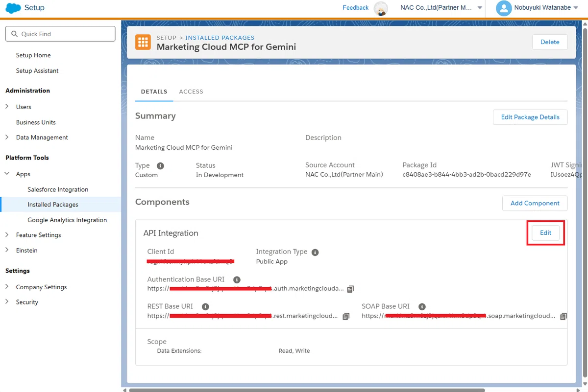
Task: Switch to the Access tab
Action: coord(191,92)
